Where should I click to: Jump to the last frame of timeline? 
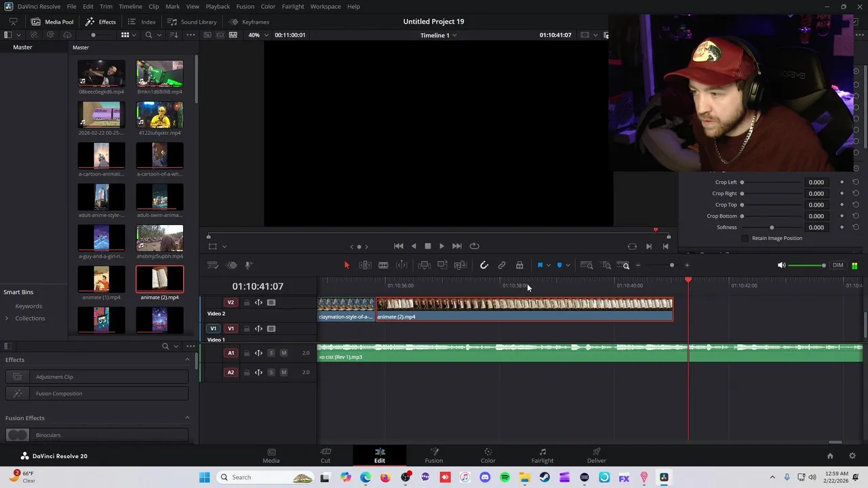457,246
